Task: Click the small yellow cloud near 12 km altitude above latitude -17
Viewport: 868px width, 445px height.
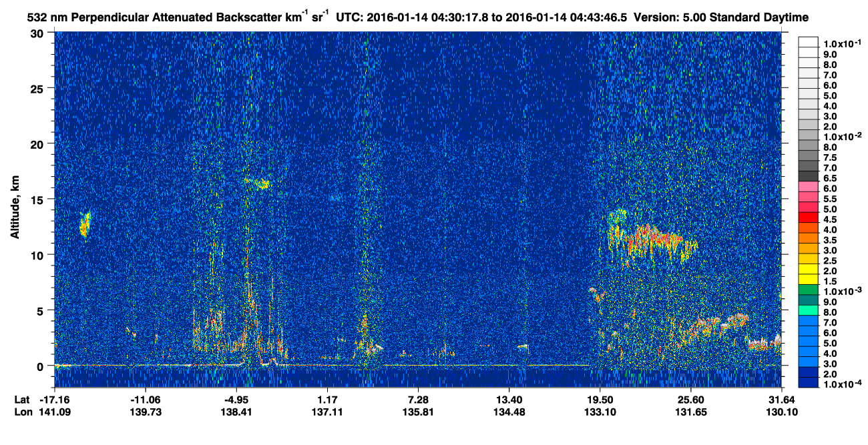Action: pos(84,225)
